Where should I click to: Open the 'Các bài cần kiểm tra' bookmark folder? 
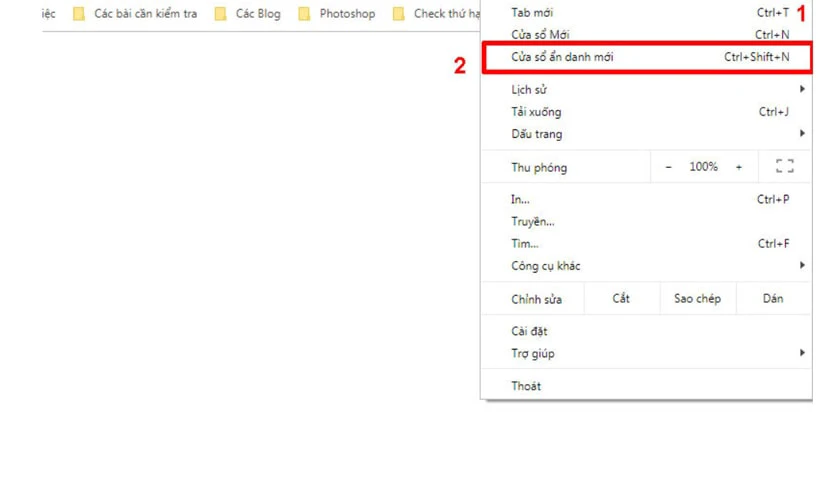[135, 13]
